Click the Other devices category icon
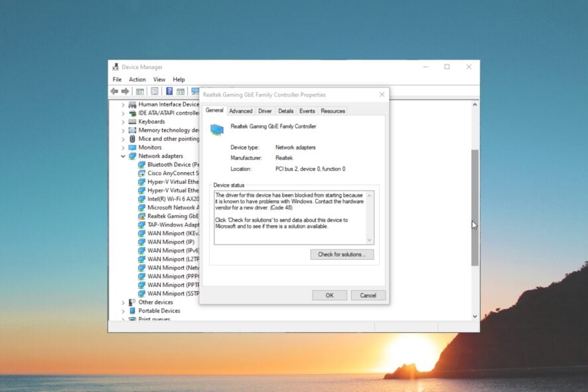 tap(132, 302)
